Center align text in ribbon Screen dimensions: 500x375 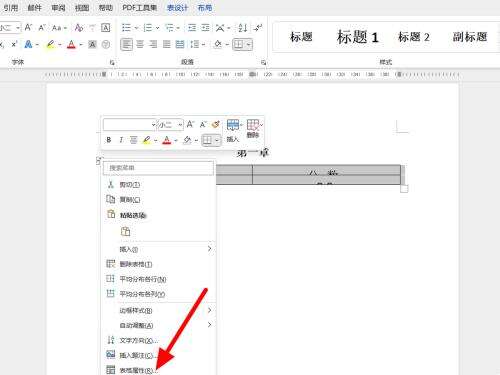click(x=140, y=44)
